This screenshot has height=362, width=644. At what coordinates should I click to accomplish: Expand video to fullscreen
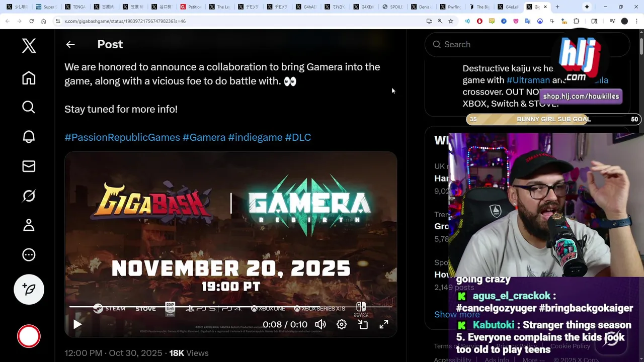point(384,324)
